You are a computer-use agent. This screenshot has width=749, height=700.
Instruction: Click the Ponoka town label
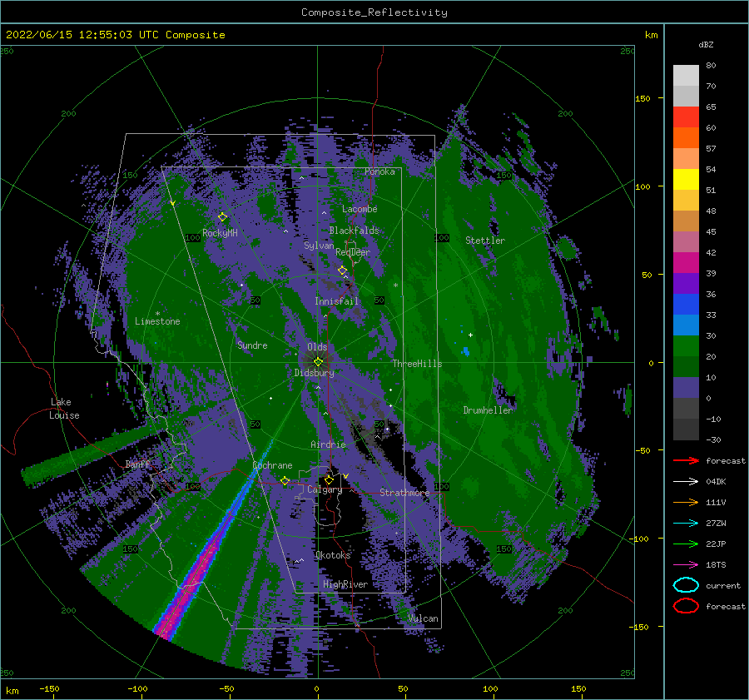point(379,171)
